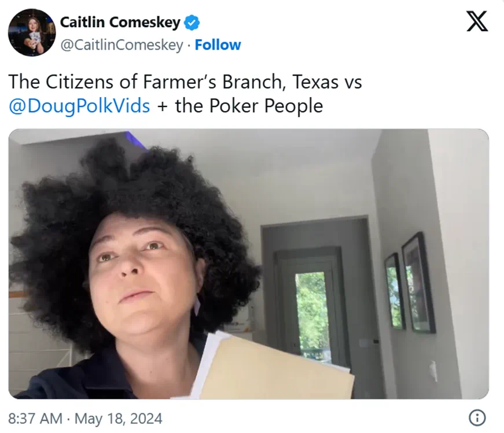Follow Caitlin Comeskey
This screenshot has height=433, width=504.
[x=218, y=45]
